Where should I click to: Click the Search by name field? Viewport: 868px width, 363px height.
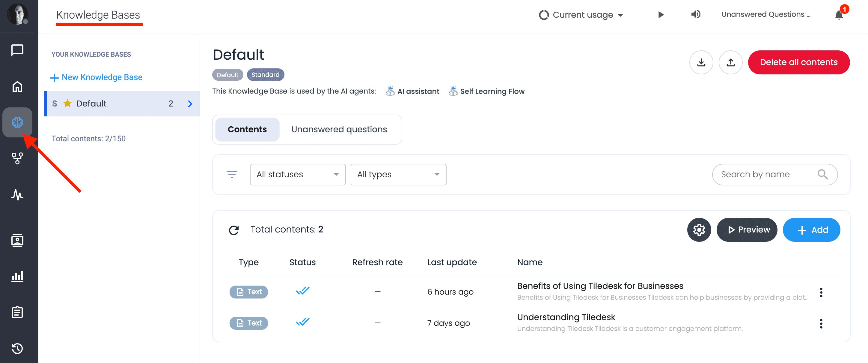[775, 174]
